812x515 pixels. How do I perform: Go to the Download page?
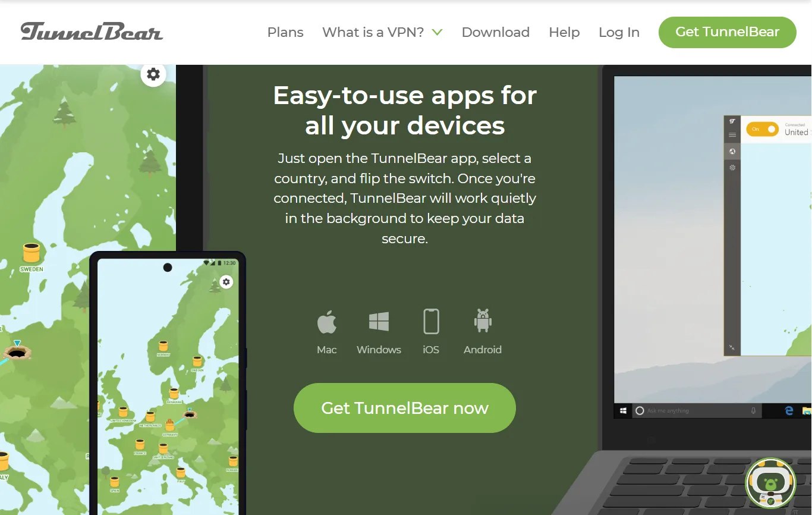point(496,32)
